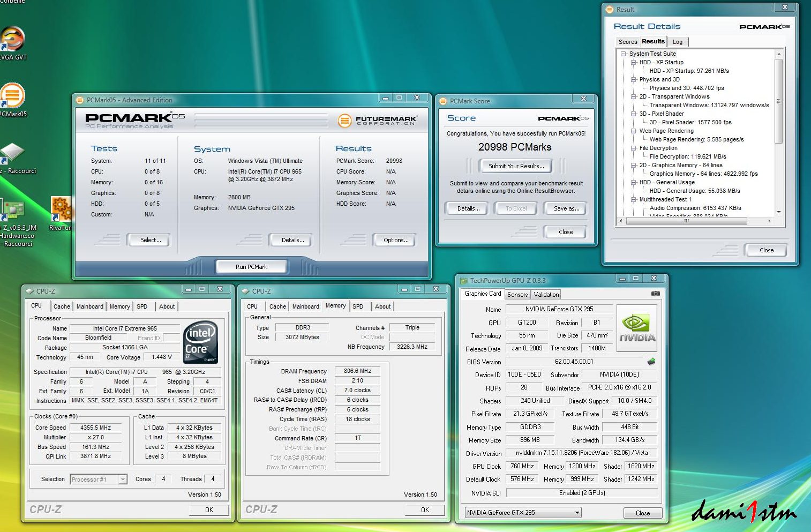Click Close in the Result Details window
Screen dimensions: 811x532
point(766,250)
